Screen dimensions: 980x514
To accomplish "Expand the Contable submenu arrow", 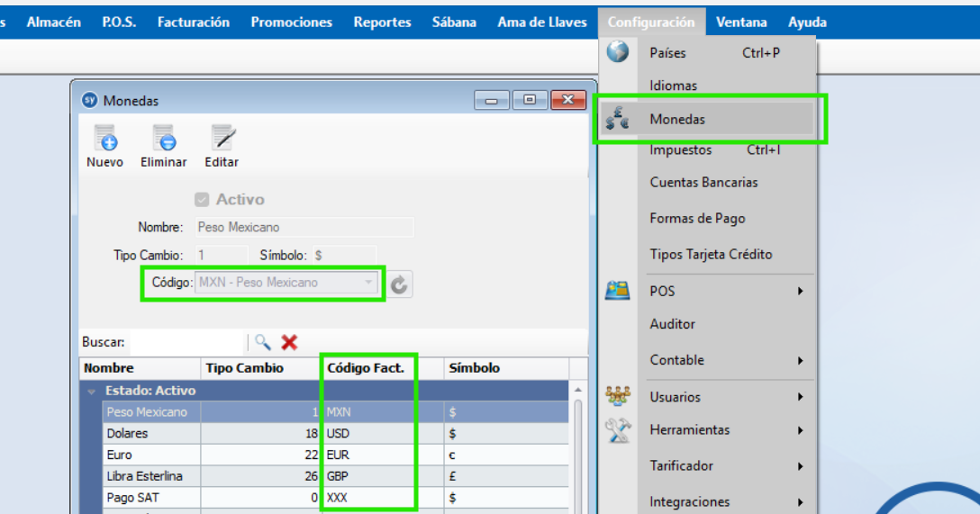I will (800, 360).
